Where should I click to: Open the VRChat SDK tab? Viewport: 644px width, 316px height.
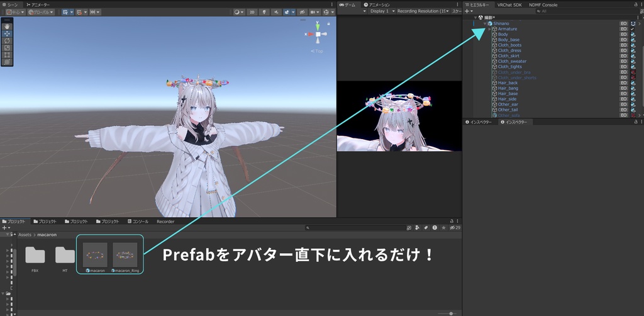(509, 4)
